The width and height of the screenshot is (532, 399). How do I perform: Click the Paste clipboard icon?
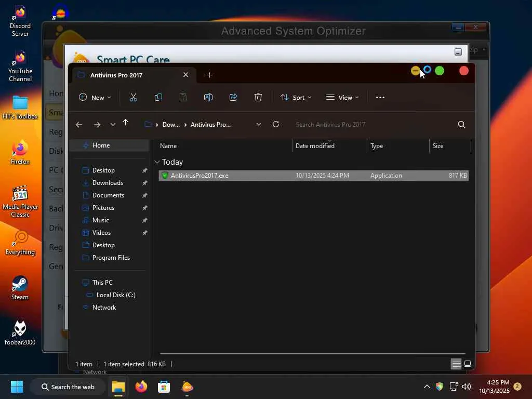pyautogui.click(x=183, y=97)
